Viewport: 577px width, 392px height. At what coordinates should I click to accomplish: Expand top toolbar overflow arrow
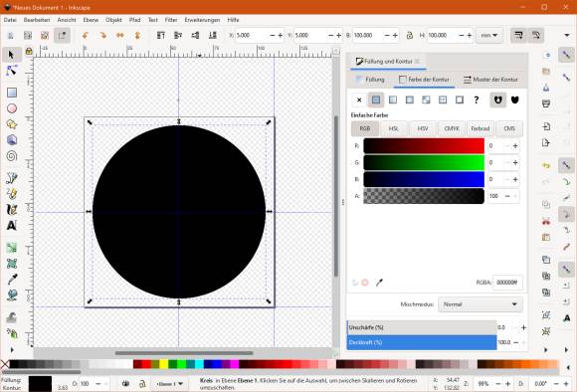567,36
